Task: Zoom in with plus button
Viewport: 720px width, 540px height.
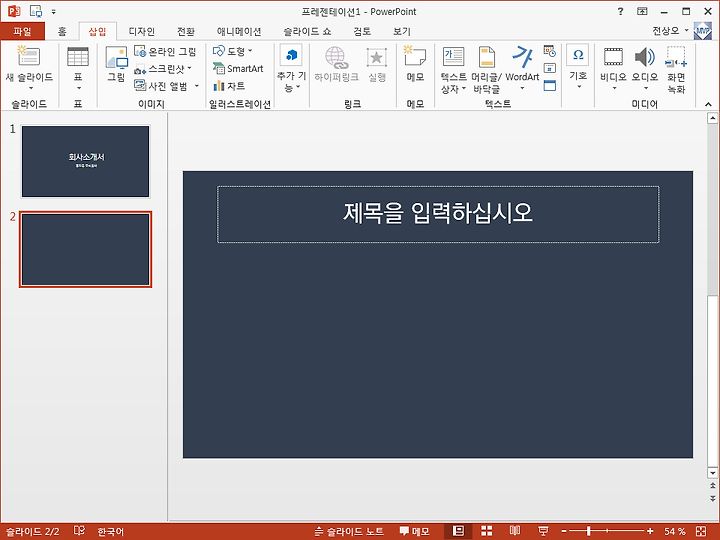Action: point(650,531)
